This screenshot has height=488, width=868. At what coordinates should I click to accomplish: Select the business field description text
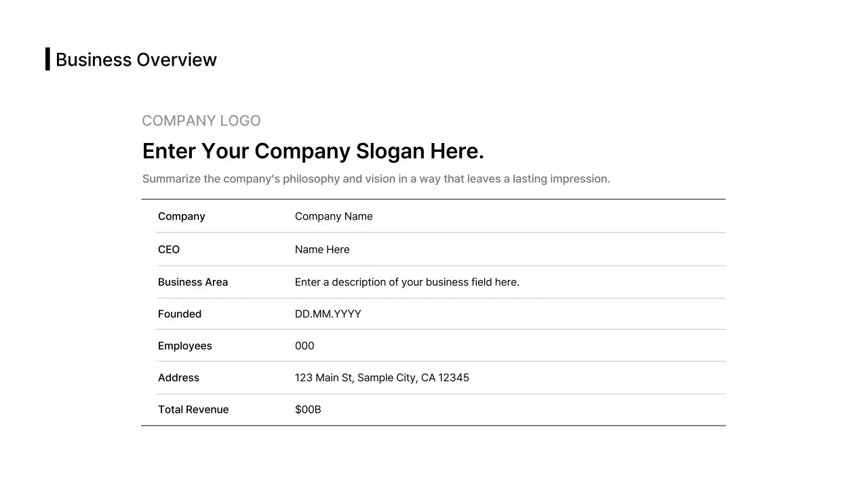coord(407,282)
